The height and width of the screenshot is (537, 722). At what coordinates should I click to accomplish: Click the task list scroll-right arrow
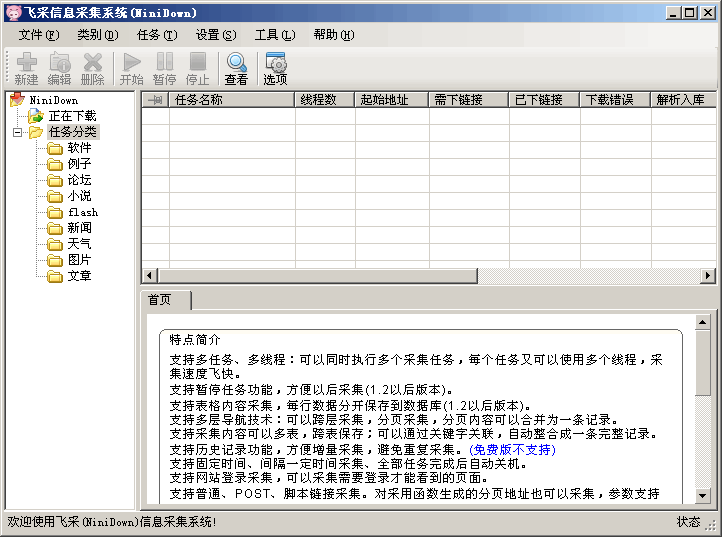click(x=708, y=276)
